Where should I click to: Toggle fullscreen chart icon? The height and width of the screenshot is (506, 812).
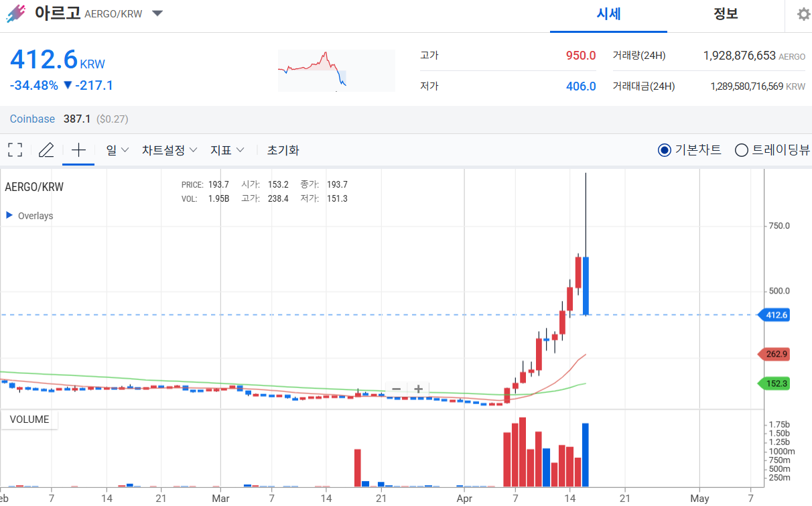15,150
